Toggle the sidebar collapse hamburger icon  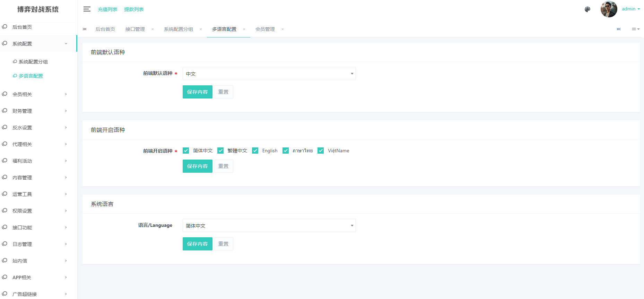pos(87,9)
